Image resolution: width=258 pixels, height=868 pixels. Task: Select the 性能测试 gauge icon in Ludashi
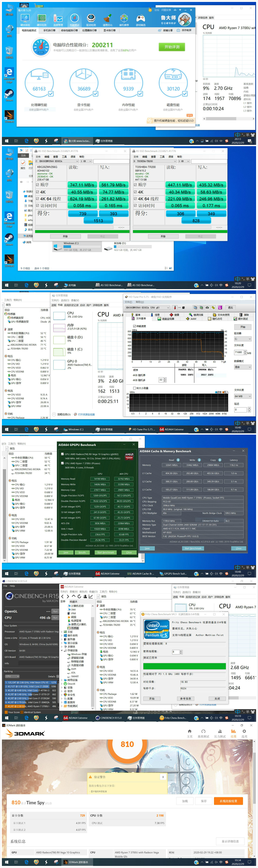coord(75,20)
